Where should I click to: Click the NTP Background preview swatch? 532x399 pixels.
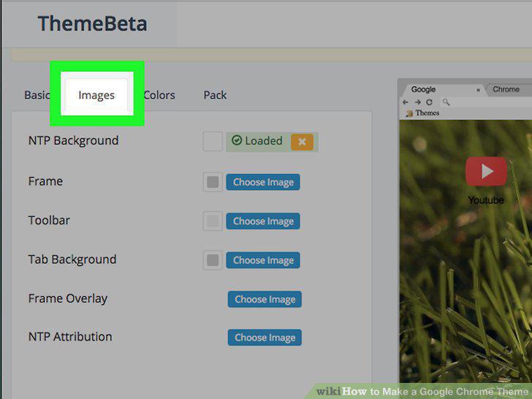[213, 141]
